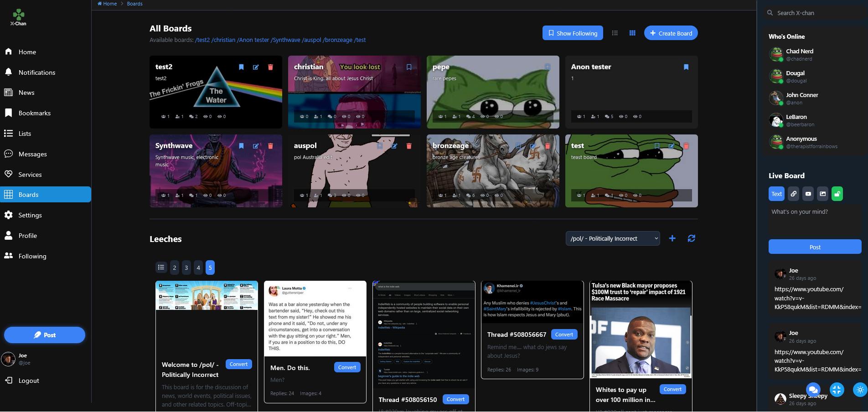Viewport: 868px width, 412px height.
Task: Edit the test board
Action: coord(672,146)
